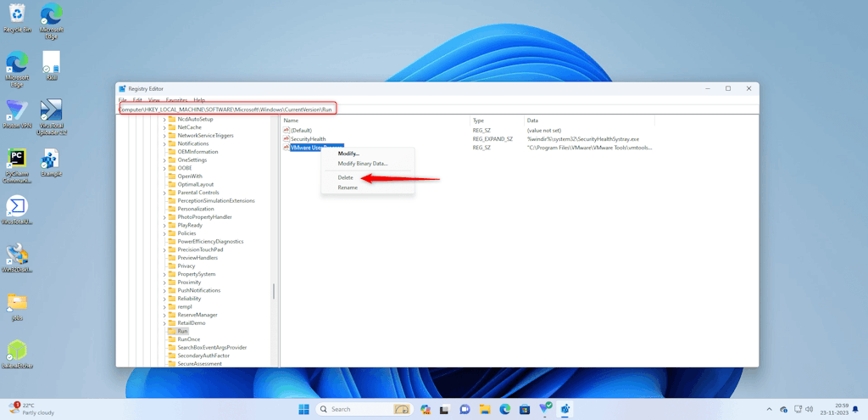Viewport: 868px width, 420px height.
Task: Open the Windows Start menu
Action: 304,410
